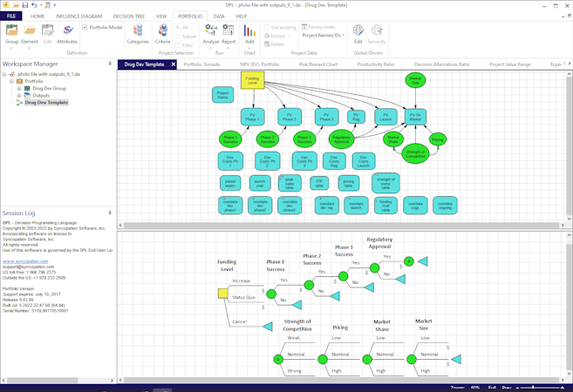Pin the Session Log panel
Image resolution: width=573 pixels, height=392 pixels.
[x=110, y=213]
